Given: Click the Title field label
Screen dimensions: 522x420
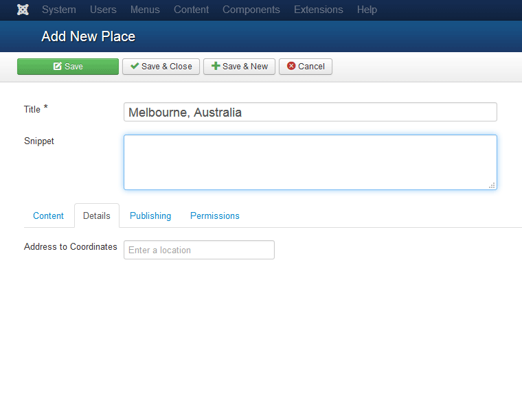Looking at the screenshot, I should click(x=36, y=109).
